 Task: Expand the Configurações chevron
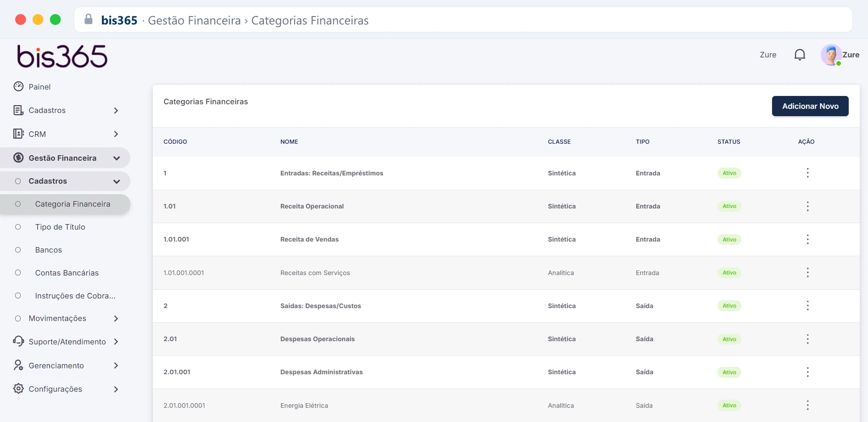(x=116, y=389)
